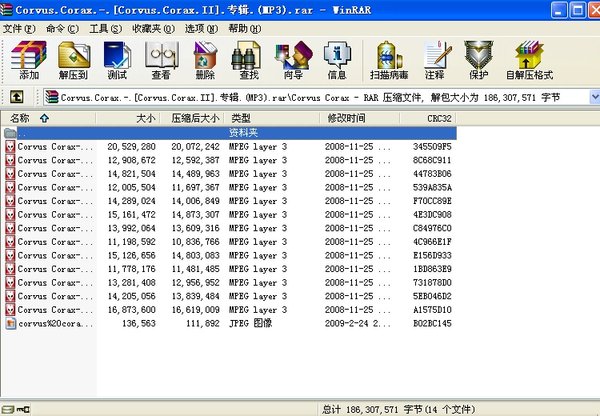600x416 pixels.
Task: Sort by 类型 column header
Action: click(272, 118)
